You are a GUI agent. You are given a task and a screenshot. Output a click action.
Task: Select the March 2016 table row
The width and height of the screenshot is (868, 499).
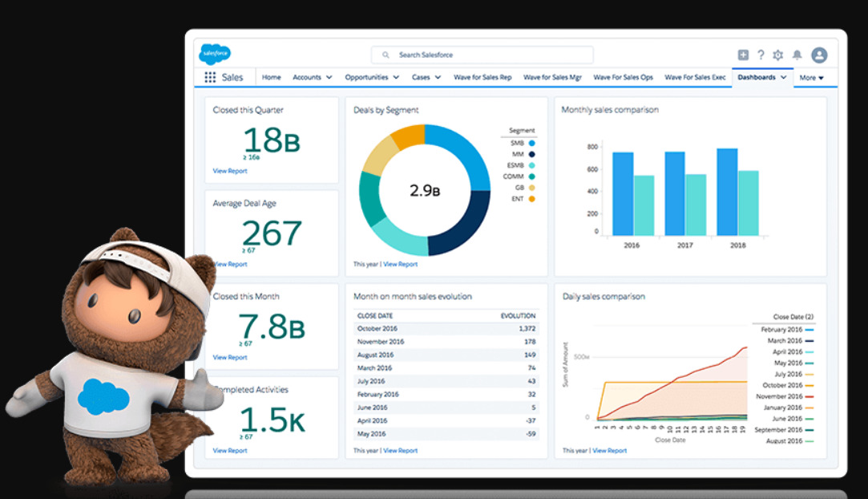pyautogui.click(x=446, y=368)
